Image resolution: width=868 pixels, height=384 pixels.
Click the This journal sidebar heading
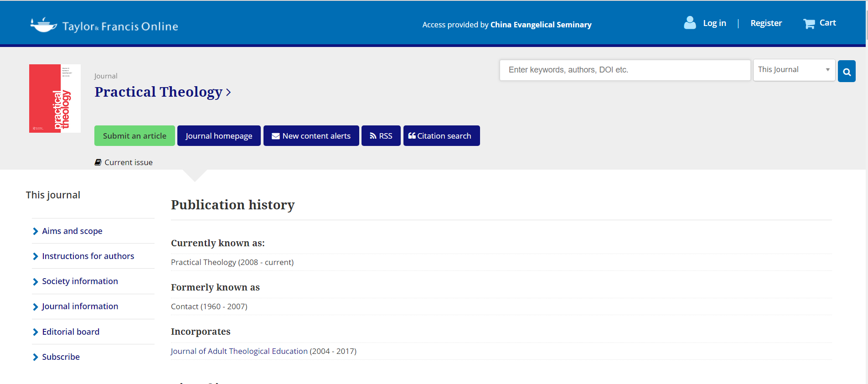[53, 195]
